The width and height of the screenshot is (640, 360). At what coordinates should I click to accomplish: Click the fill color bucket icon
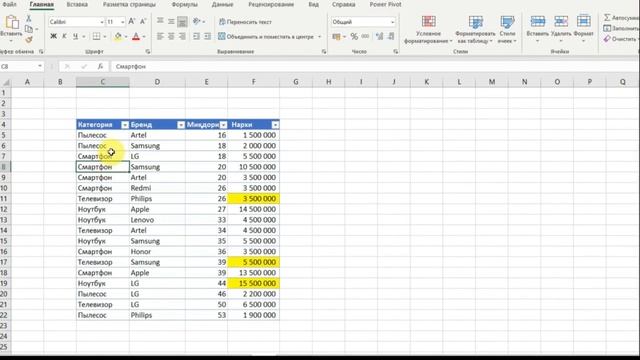118,37
